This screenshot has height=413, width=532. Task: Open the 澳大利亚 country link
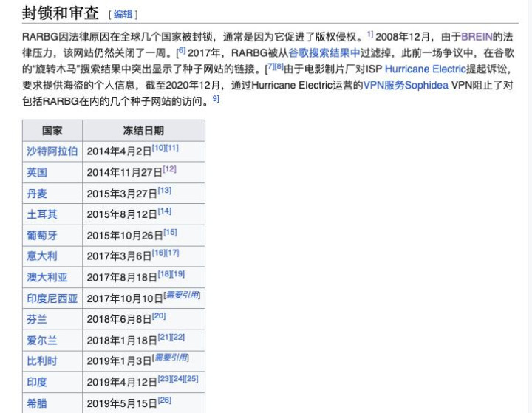coord(47,277)
